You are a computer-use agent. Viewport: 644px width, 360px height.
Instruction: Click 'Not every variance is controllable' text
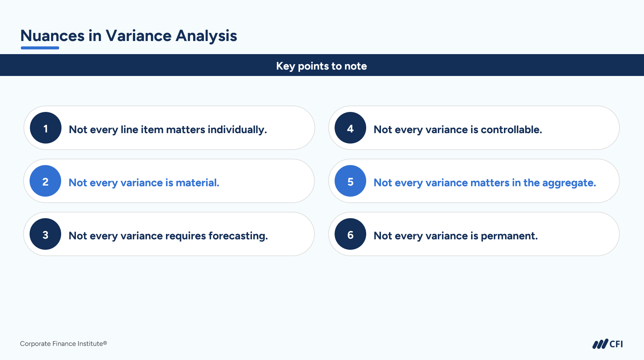[458, 129]
